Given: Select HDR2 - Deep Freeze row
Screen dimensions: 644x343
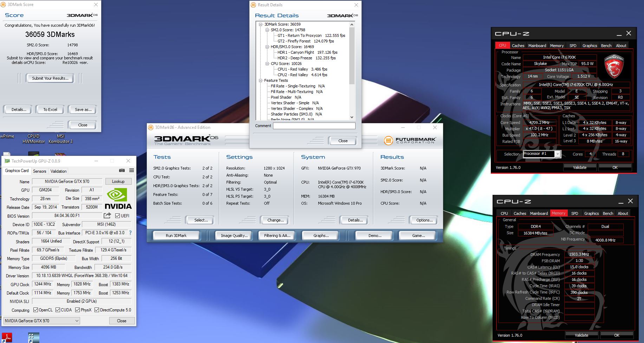Looking at the screenshot, I should [306, 58].
